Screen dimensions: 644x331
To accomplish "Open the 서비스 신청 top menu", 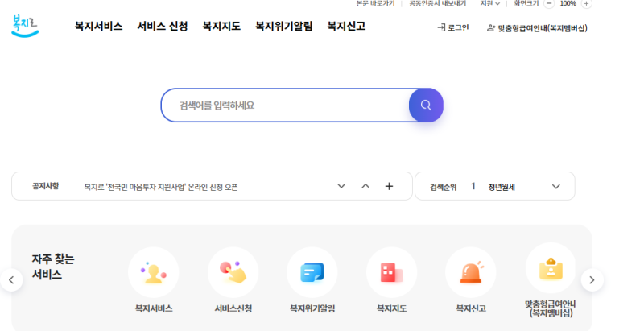I will 163,27.
